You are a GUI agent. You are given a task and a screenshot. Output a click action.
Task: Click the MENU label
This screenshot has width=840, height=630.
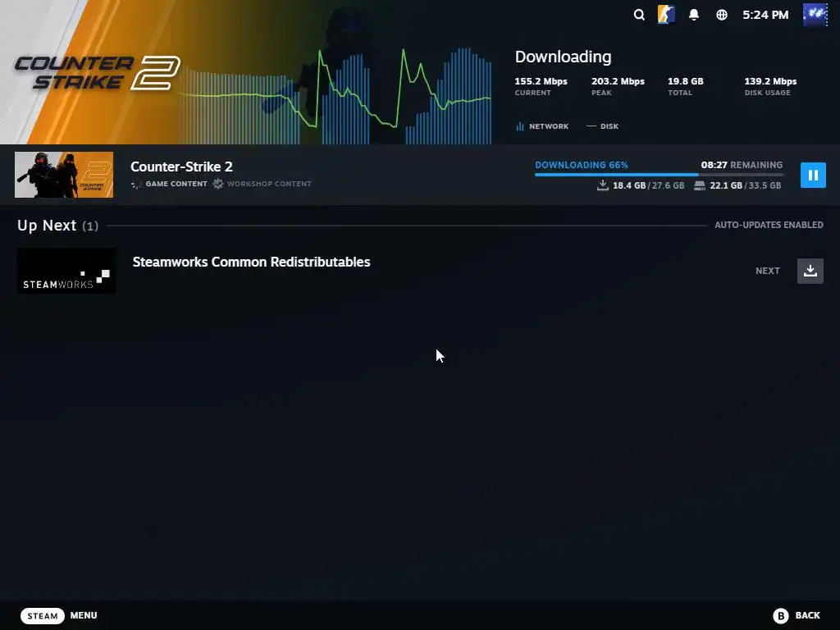coord(84,615)
